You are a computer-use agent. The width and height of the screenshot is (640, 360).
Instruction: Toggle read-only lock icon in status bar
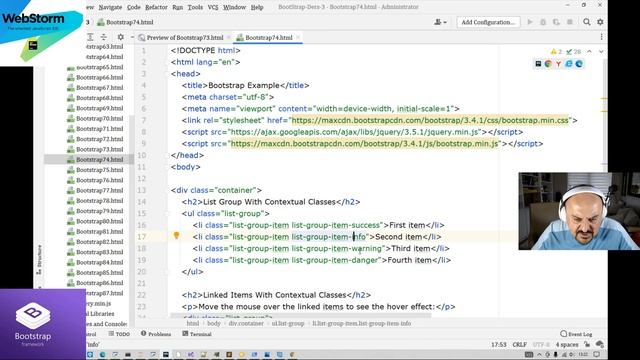pos(587,345)
